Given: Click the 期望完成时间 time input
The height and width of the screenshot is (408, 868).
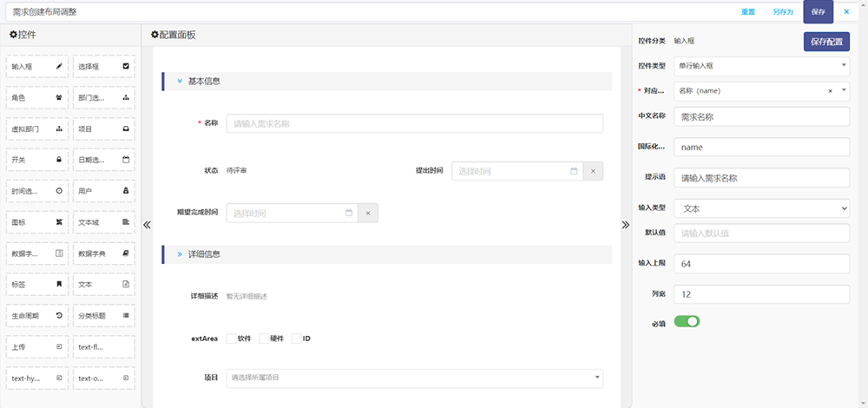Looking at the screenshot, I should tap(293, 213).
